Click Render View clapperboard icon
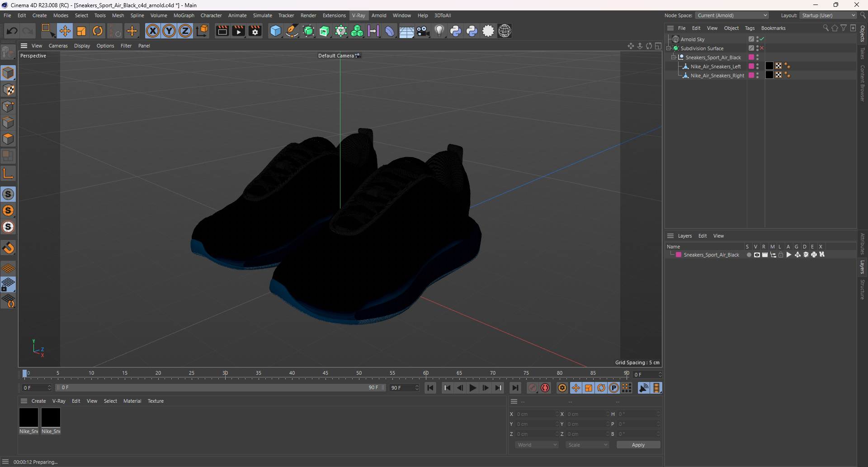 click(222, 31)
